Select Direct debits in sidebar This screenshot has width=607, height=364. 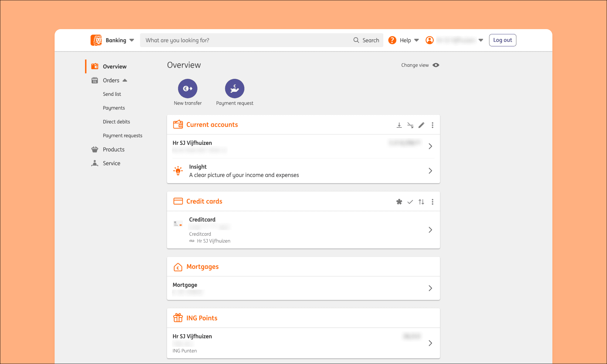pyautogui.click(x=116, y=122)
